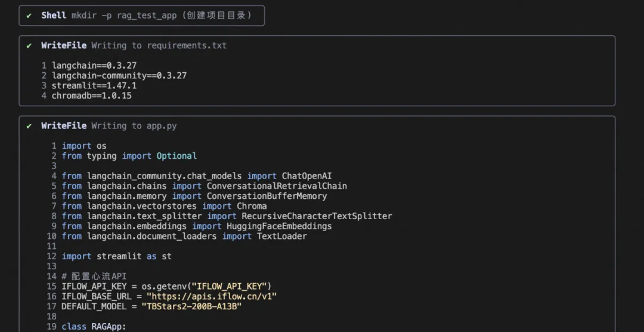This screenshot has width=644, height=332.
Task: Click the checkmark next to the app.py WriteFile
Action: [29, 126]
